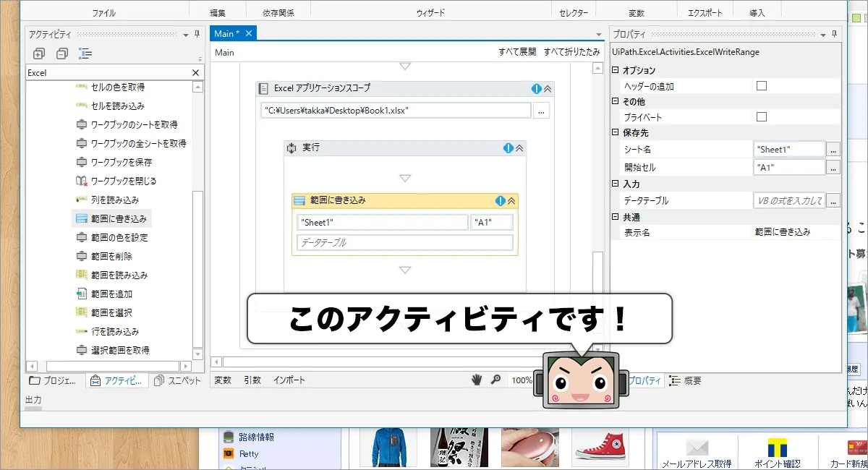Screen dimensions: 868x470
Task: Select ワークブックを保存 activity
Action: (x=114, y=162)
